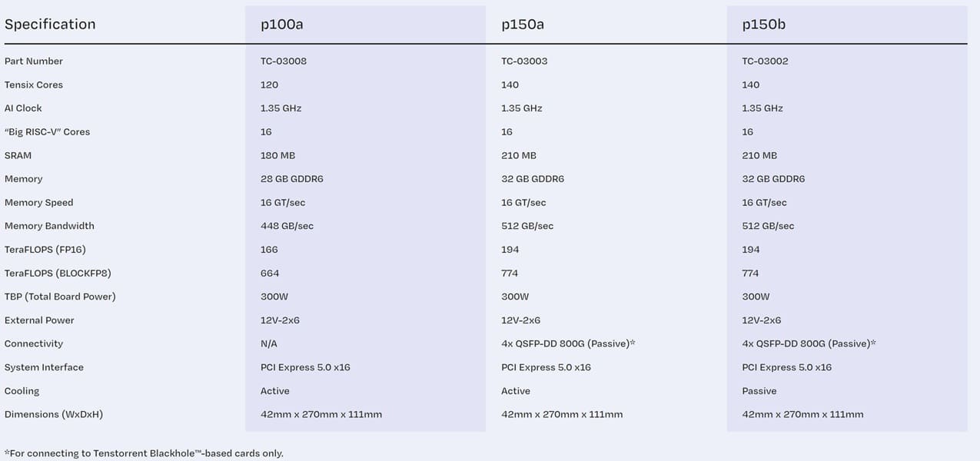
Task: Click the p150b column header
Action: 763,25
